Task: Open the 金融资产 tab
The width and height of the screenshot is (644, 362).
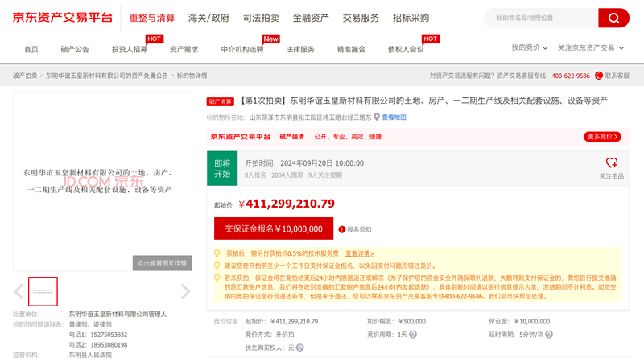Action: point(311,18)
